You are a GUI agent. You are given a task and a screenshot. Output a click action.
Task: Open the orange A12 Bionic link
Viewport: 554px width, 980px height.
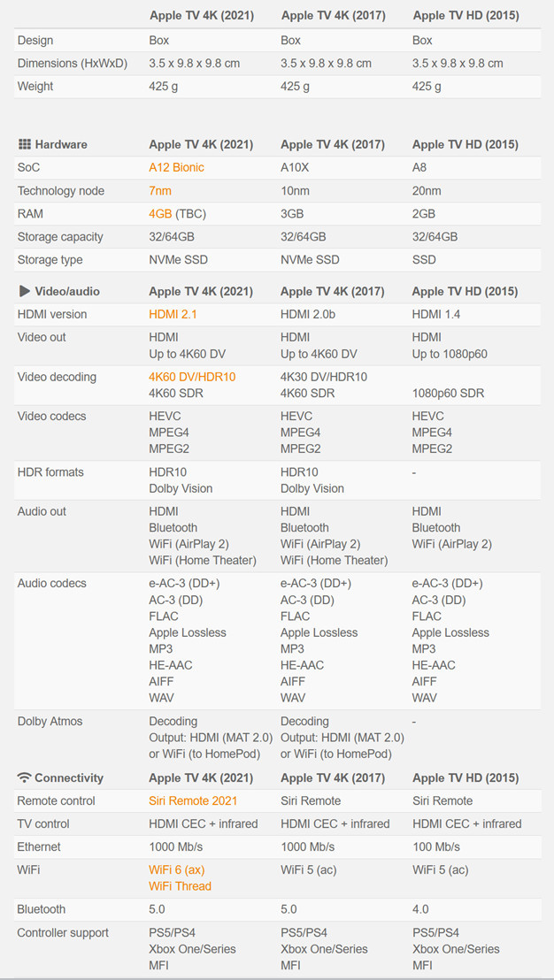point(176,167)
